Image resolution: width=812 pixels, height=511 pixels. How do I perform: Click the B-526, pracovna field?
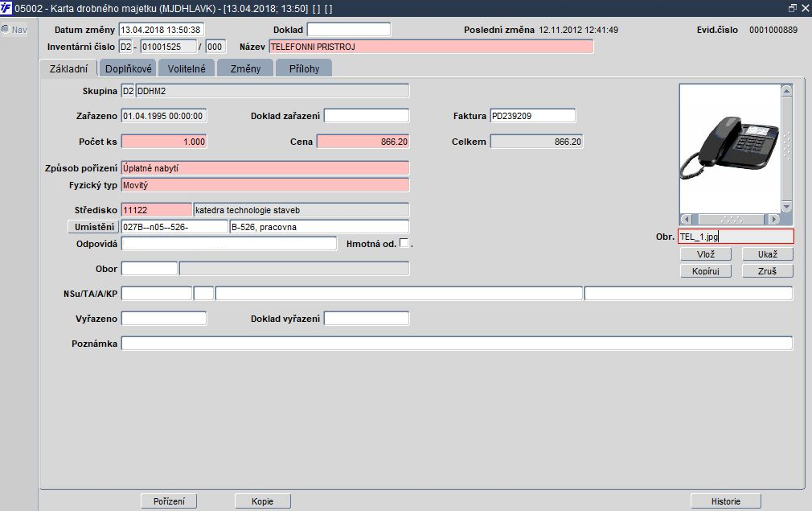click(x=319, y=227)
